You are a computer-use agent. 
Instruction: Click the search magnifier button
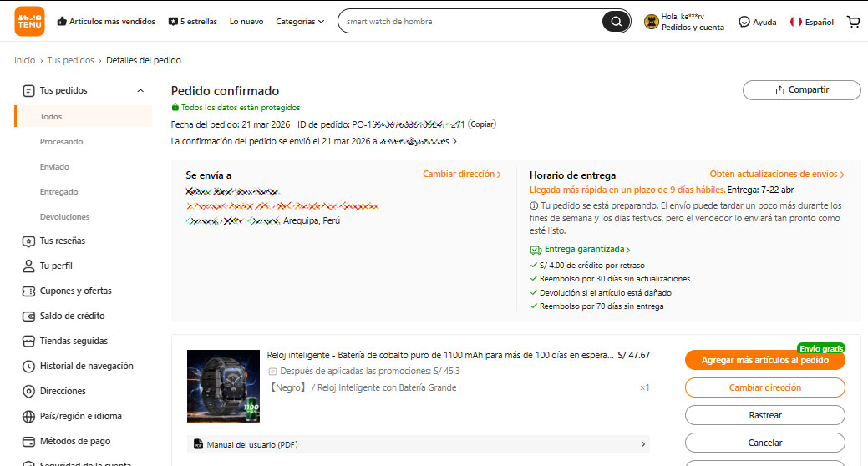coord(616,22)
